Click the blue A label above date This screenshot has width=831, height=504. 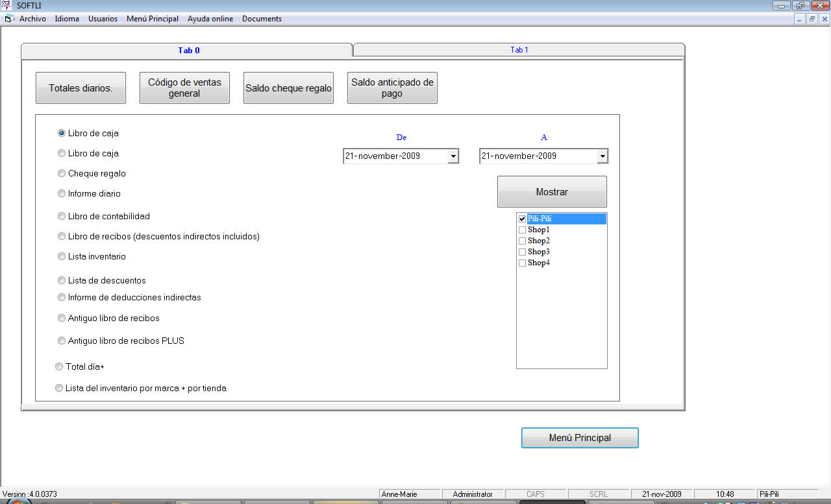[x=544, y=138]
